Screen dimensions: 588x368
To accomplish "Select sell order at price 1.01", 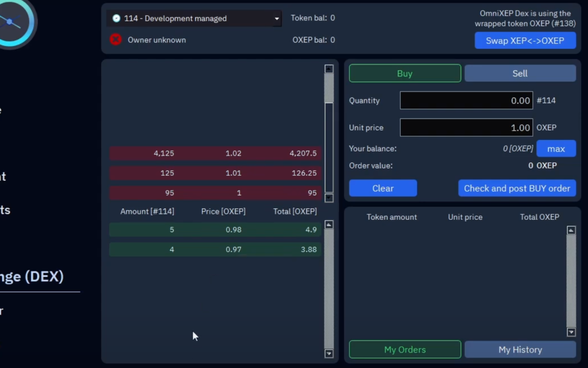I will [215, 173].
